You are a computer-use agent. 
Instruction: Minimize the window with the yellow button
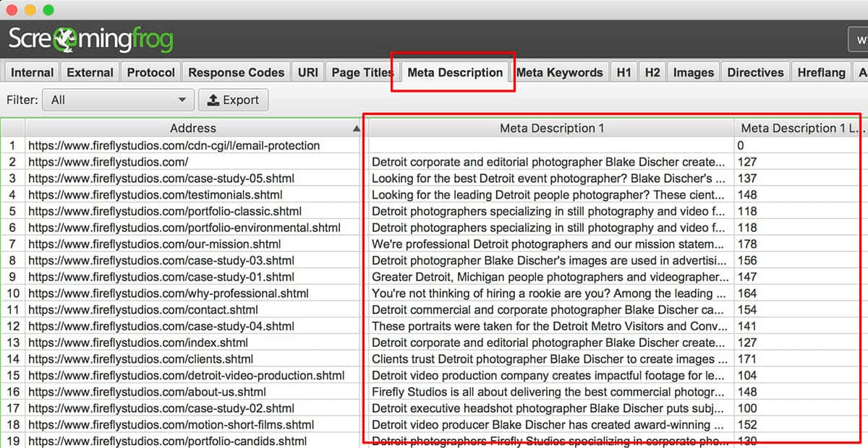[x=30, y=10]
